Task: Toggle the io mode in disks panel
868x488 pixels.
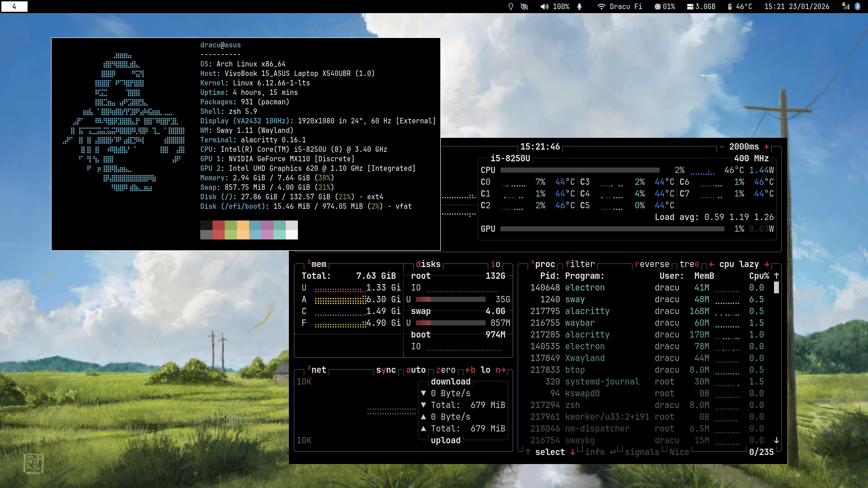Action: tap(496, 264)
